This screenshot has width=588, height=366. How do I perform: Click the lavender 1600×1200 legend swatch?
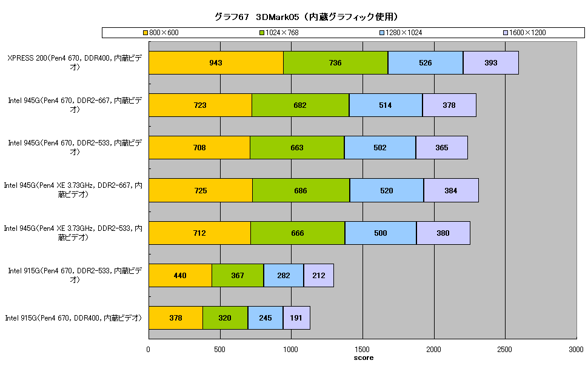coord(505,33)
